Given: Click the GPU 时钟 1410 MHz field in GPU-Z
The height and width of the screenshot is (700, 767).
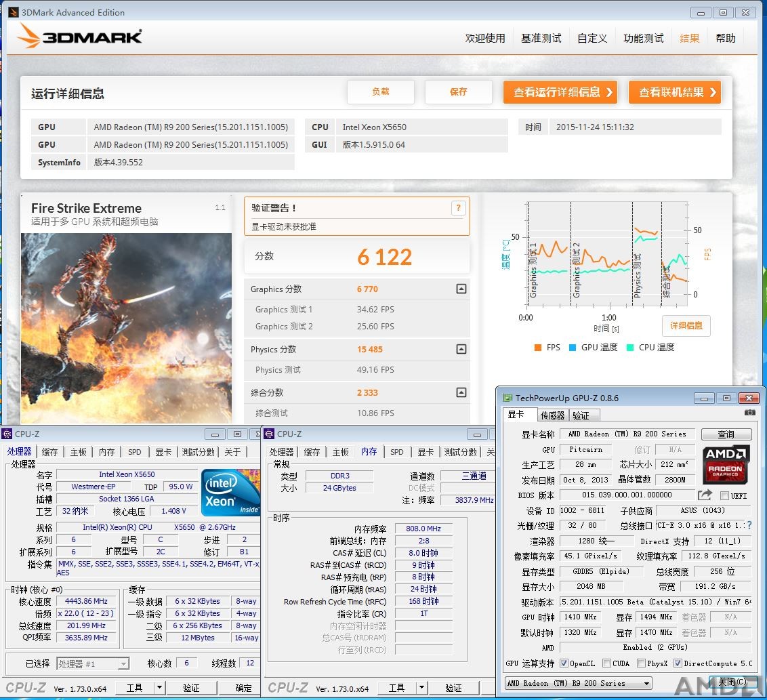Looking at the screenshot, I should (x=580, y=617).
